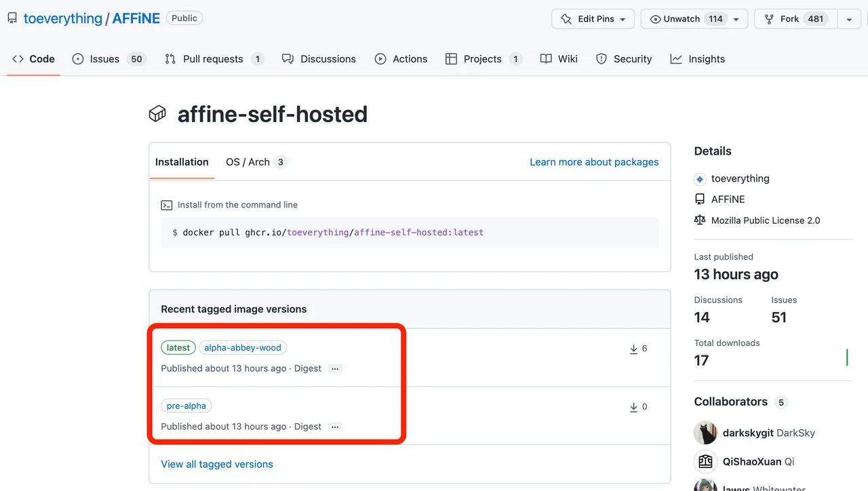Expand the Fork options dropdown arrow

pyautogui.click(x=849, y=19)
